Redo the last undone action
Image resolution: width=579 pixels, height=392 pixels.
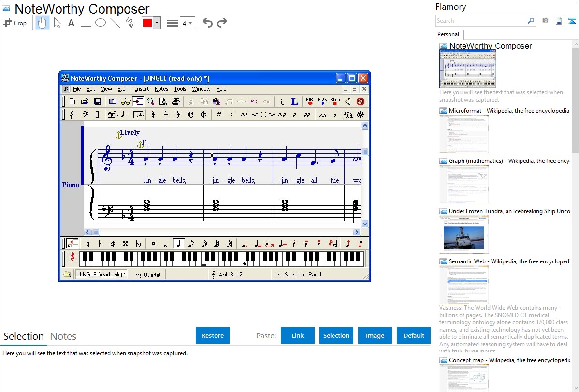click(x=222, y=23)
